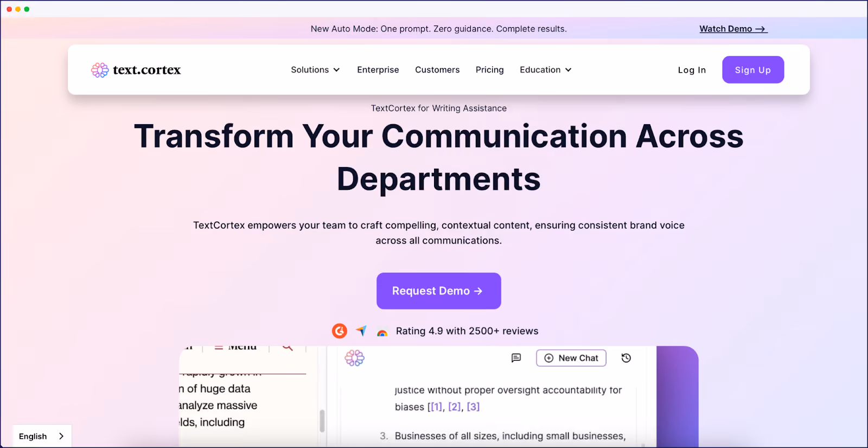Click the G2 review icon
The height and width of the screenshot is (448, 868).
[340, 331]
